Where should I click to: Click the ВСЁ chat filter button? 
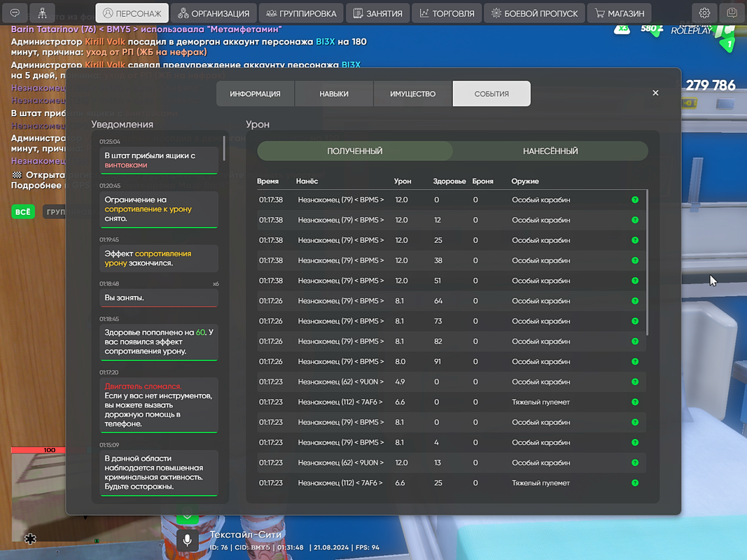click(x=23, y=212)
